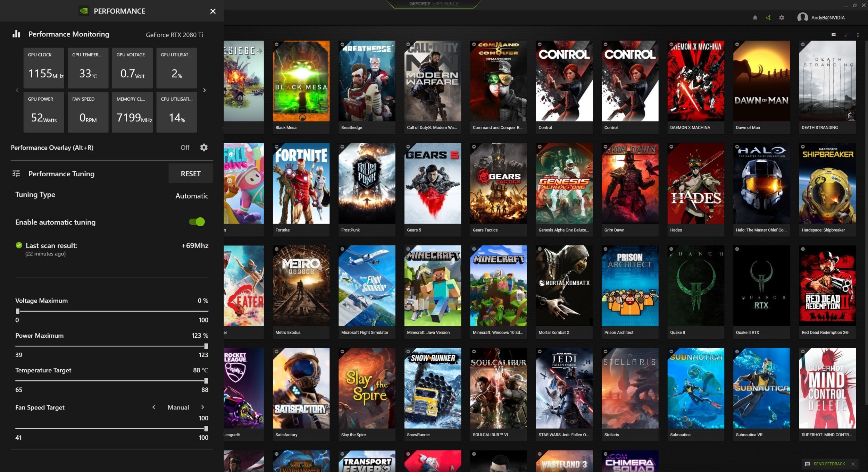This screenshot has width=868, height=472.
Task: Click the Performance Overlay settings gear icon
Action: (203, 147)
